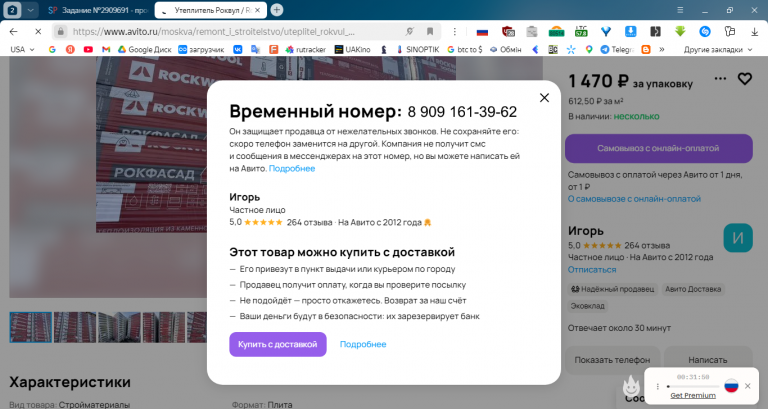Screen dimensions: 768x409
Task: Open Google bookmark icon
Action: [x=52, y=49]
